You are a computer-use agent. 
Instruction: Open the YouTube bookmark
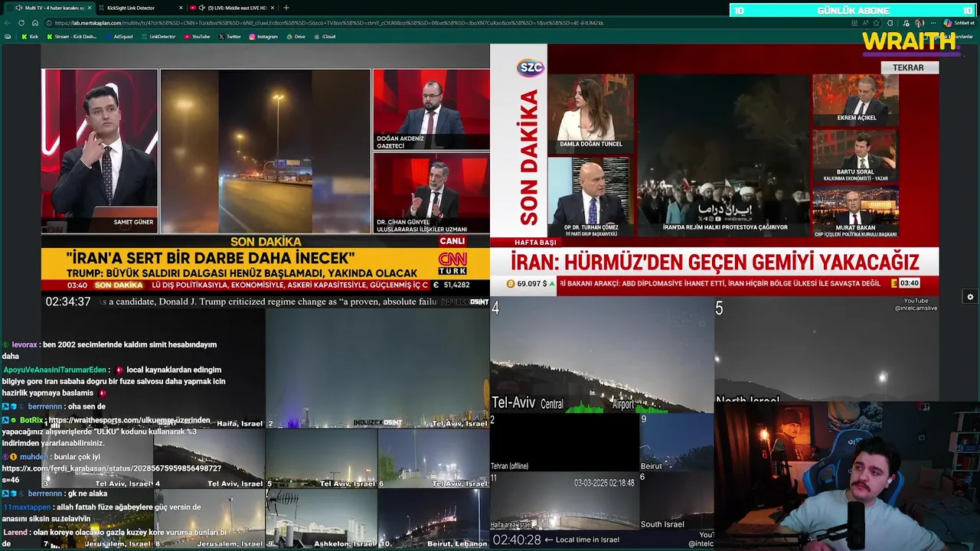pyautogui.click(x=197, y=37)
